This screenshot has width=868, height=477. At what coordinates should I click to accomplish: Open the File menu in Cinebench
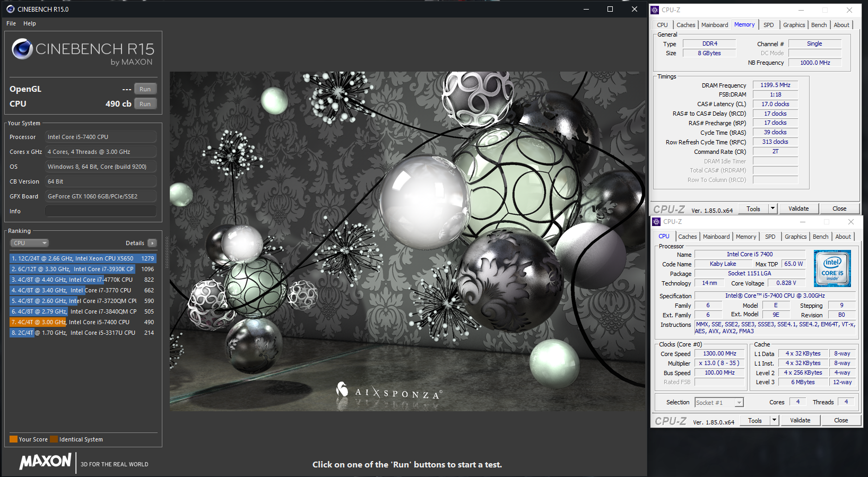point(11,23)
